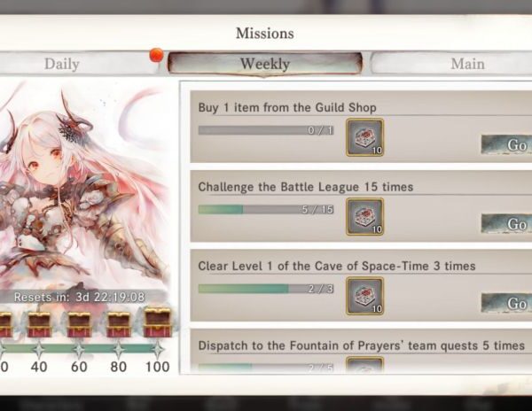This screenshot has width=532, height=411.
Task: Click the Battle League 5/15 progress bar
Action: pyautogui.click(x=266, y=209)
